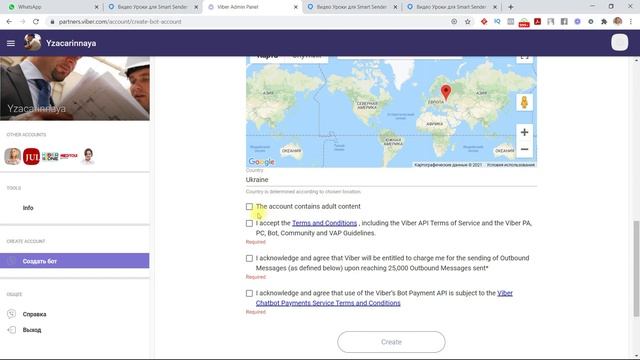This screenshot has height=360, width=640.
Task: Click the Справка help icon
Action: pos(11,314)
